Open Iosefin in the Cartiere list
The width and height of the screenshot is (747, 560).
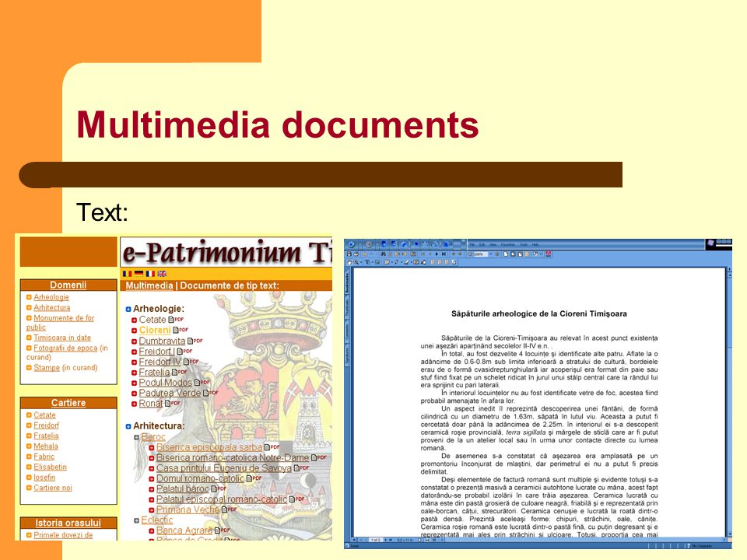pyautogui.click(x=44, y=478)
